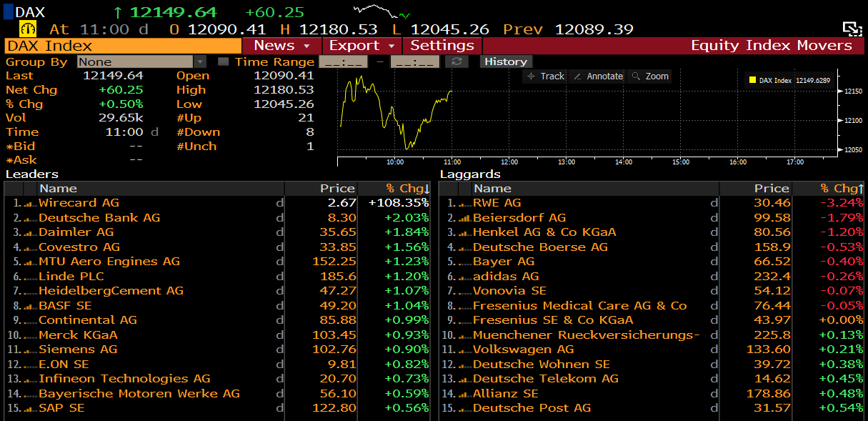This screenshot has height=421, width=868.
Task: Click the Laggards Name column header
Action: pos(595,188)
